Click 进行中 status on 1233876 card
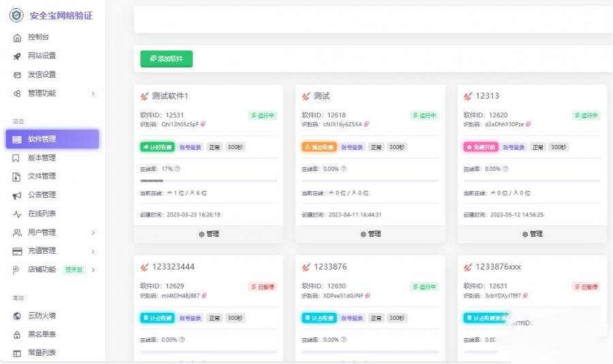The image size is (613, 364). tap(424, 287)
